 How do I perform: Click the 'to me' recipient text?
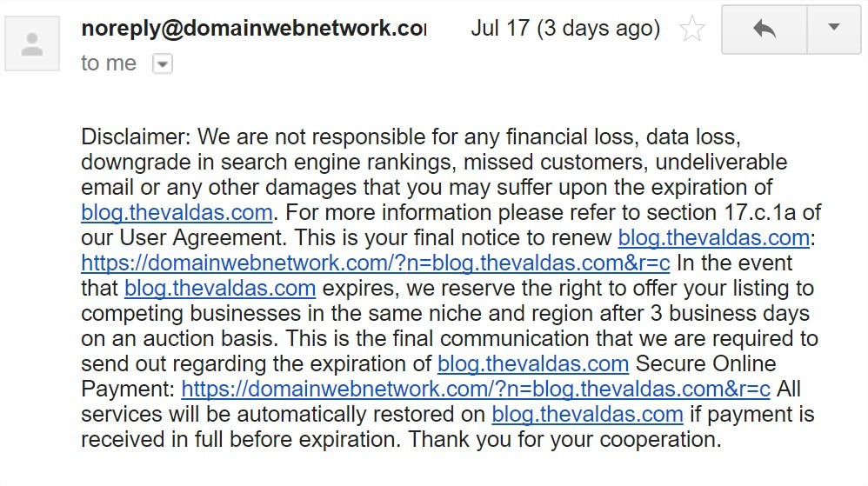pyautogui.click(x=109, y=63)
